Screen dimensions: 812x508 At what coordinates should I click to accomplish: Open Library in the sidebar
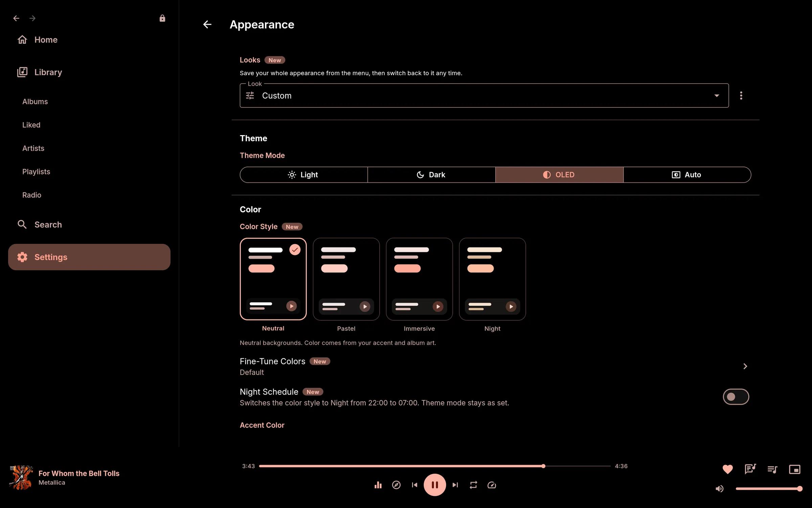[89, 72]
